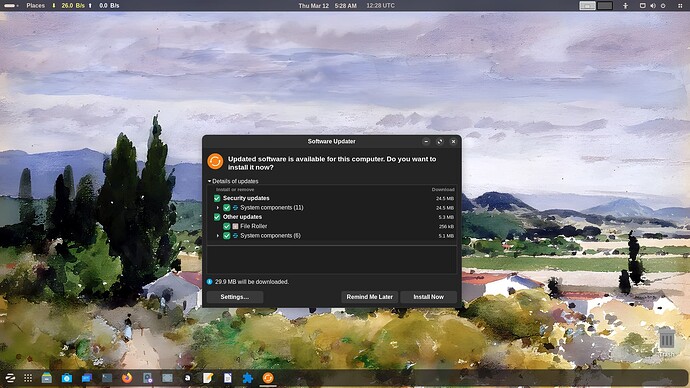Open the accessibility menu in top bar
This screenshot has width=690, height=388.
click(625, 6)
